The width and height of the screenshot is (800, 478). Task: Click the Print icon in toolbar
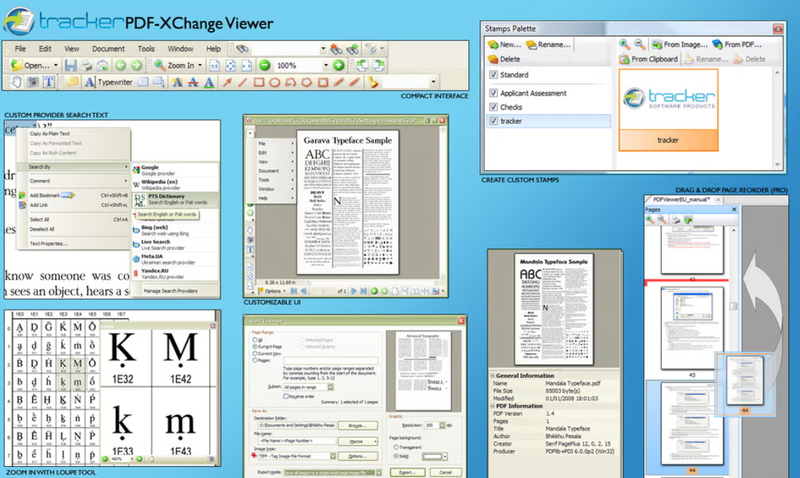[87, 65]
